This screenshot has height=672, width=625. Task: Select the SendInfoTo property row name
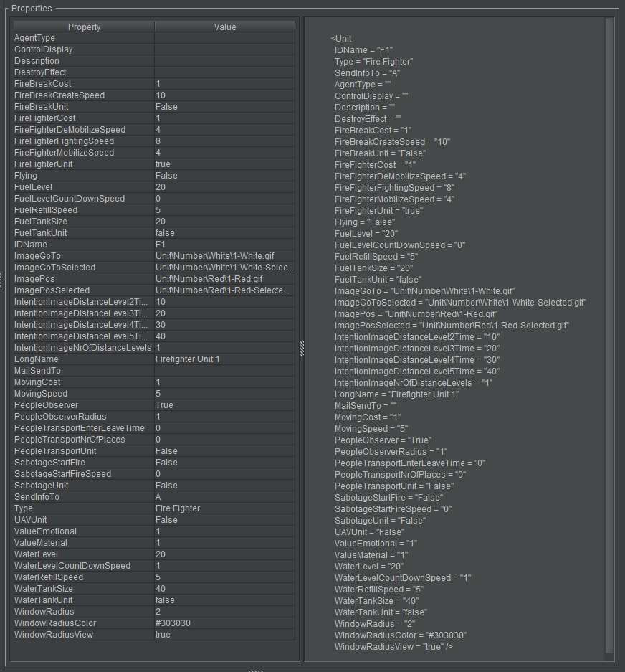[x=82, y=497]
